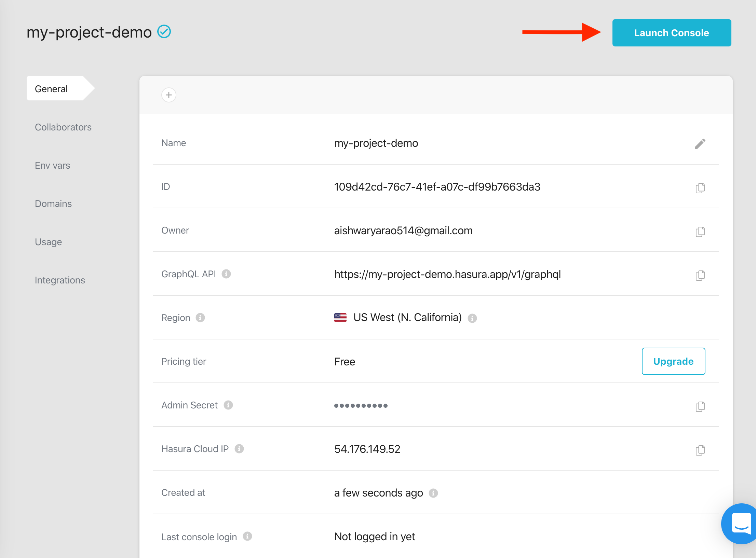The image size is (756, 558).
Task: Click info icon beside Hasura Cloud IP
Action: coord(239,449)
